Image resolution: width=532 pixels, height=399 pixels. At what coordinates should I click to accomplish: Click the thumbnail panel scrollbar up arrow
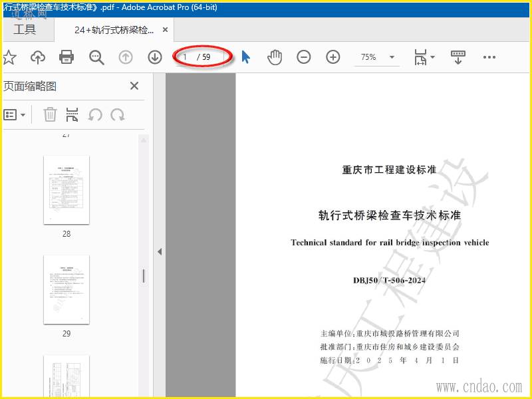coord(144,140)
